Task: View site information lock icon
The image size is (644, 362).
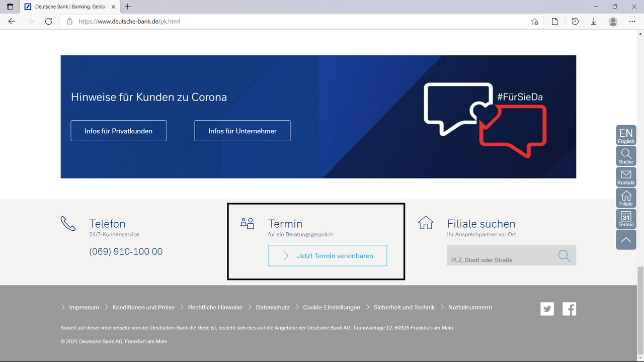Action: point(69,22)
